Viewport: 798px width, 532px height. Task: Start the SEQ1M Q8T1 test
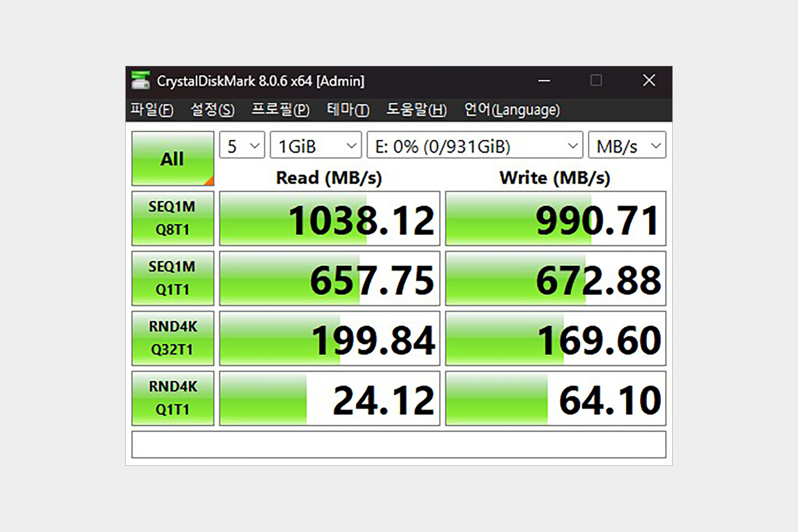pos(172,218)
